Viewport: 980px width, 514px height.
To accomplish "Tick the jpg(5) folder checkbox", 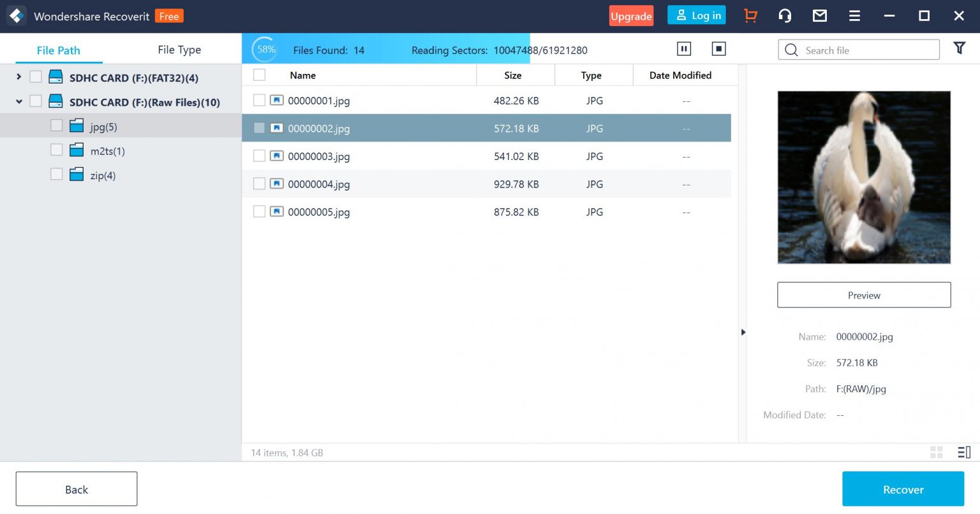I will coord(57,126).
